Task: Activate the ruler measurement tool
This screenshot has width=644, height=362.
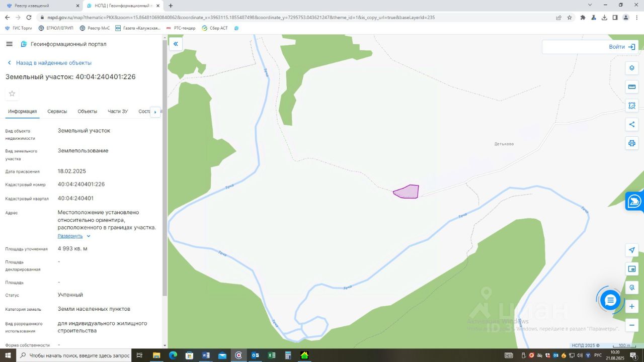Action: 632,87
